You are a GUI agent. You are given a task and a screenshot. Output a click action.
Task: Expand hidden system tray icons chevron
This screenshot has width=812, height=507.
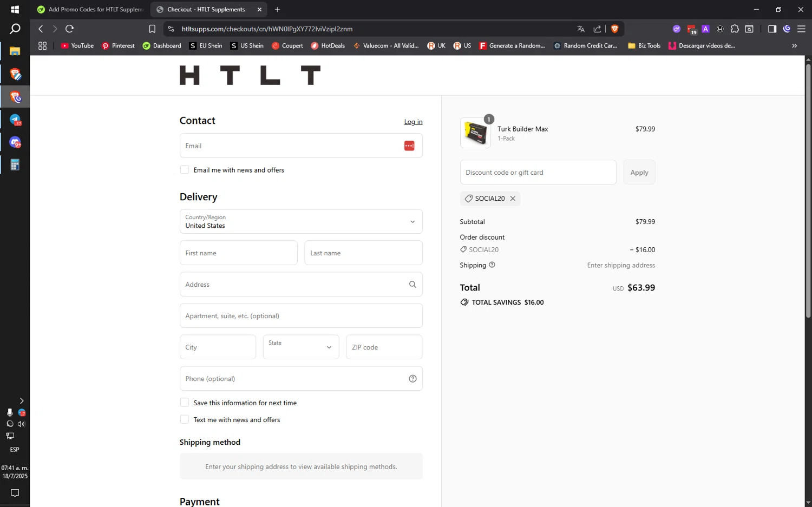click(22, 401)
